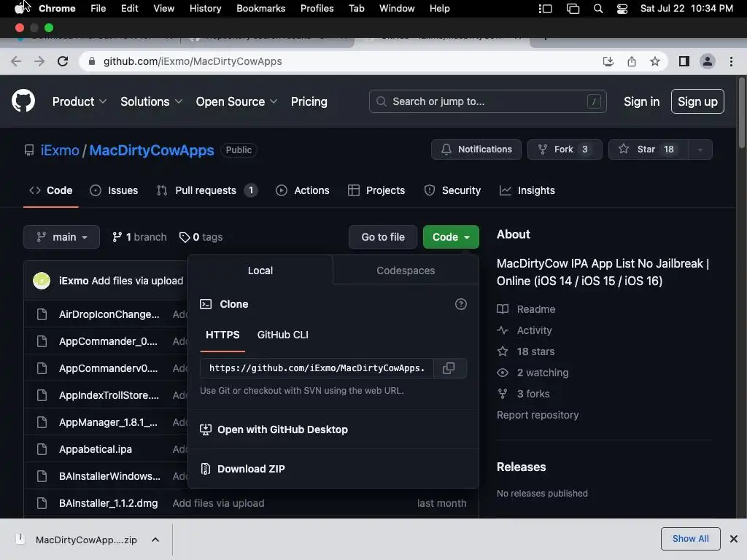
Task: Open the Projects tab
Action: click(x=376, y=190)
